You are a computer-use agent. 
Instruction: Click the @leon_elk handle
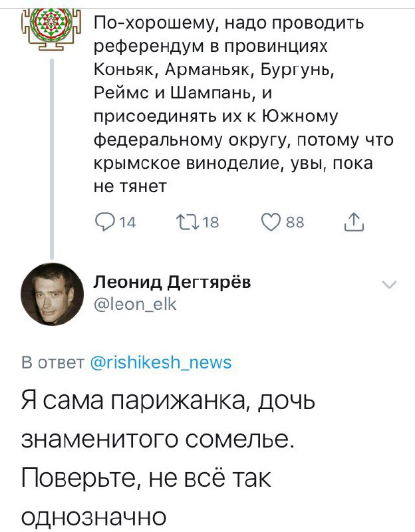coord(134,304)
